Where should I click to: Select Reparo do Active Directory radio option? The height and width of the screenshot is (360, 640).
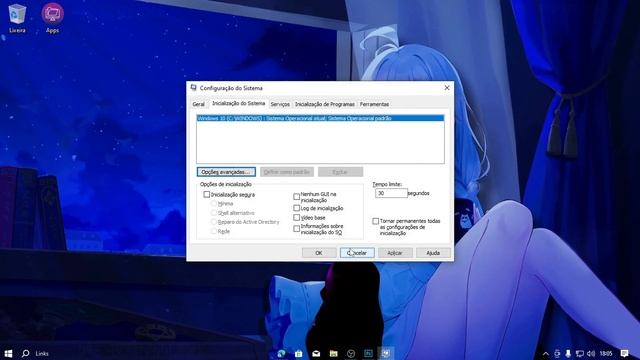tap(213, 222)
